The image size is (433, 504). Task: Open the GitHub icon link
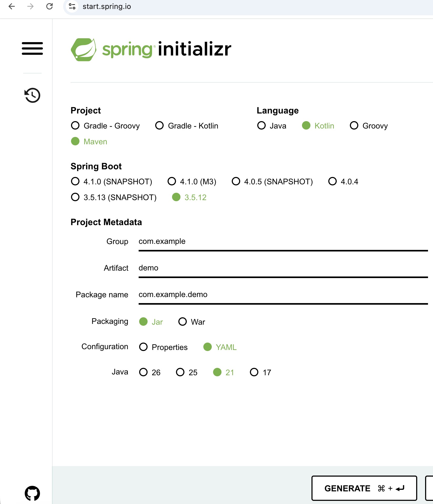32,493
